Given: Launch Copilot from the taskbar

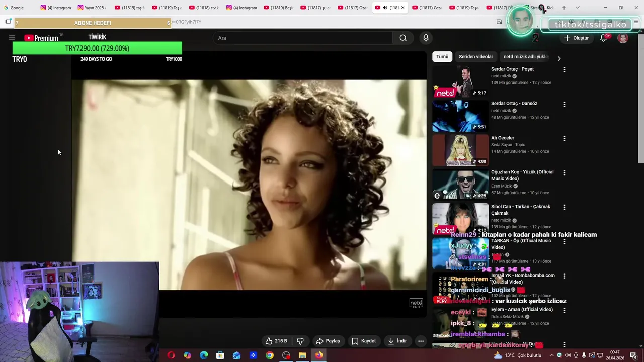Looking at the screenshot, I should click(x=187, y=355).
